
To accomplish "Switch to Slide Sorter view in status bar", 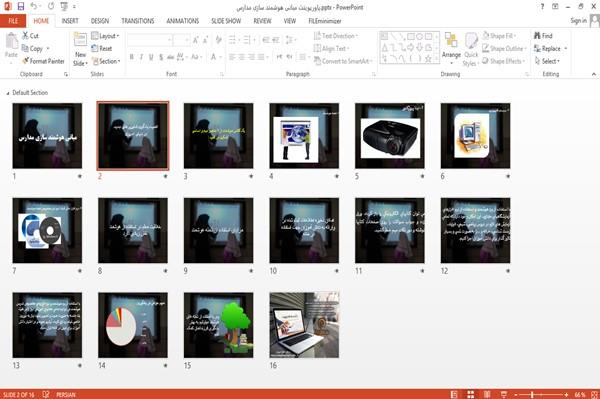I will (x=471, y=394).
